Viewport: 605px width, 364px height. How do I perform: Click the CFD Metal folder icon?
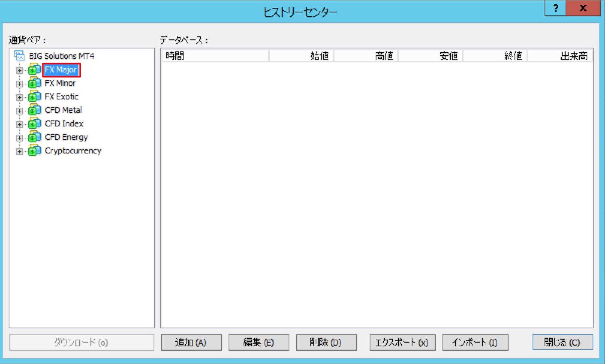[35, 110]
